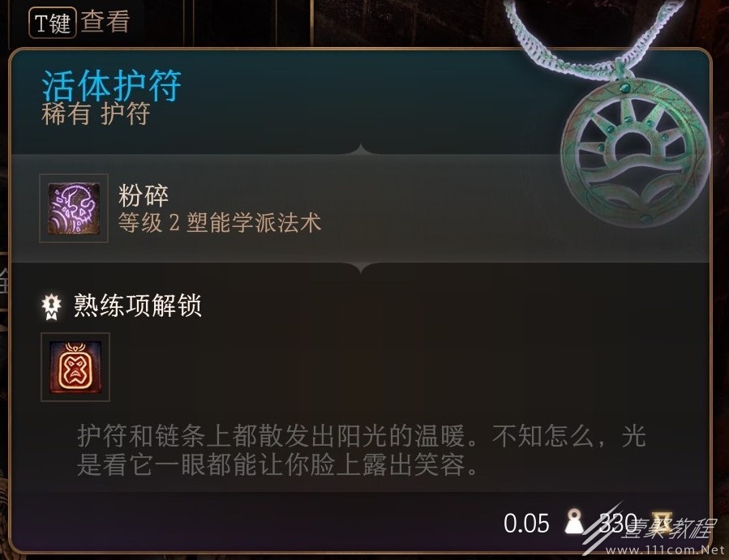
Task: Click the 0.05 weight value
Action: [526, 524]
